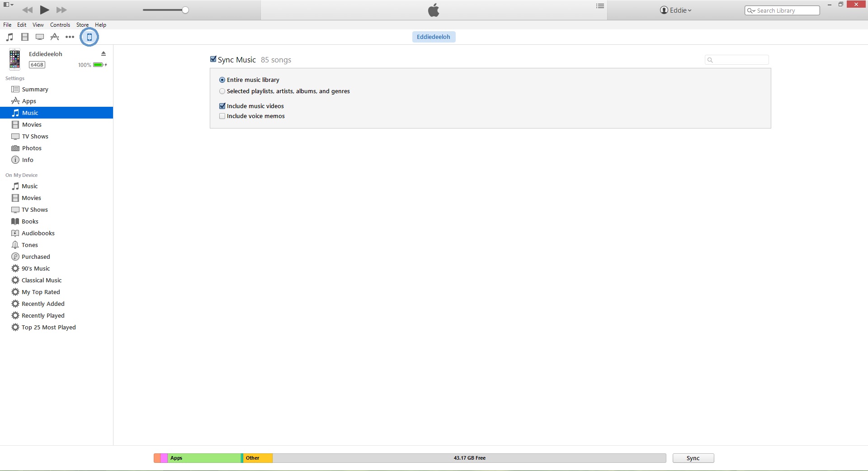Open Apps in device Settings

pyautogui.click(x=57, y=101)
